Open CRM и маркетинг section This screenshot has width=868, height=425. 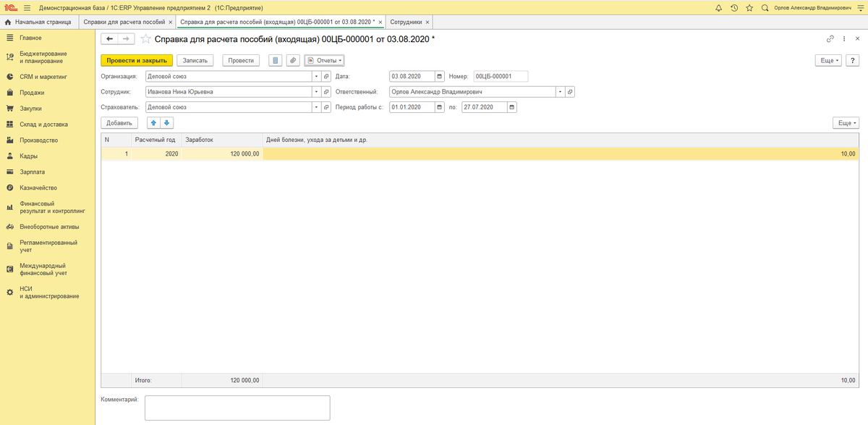pos(47,76)
